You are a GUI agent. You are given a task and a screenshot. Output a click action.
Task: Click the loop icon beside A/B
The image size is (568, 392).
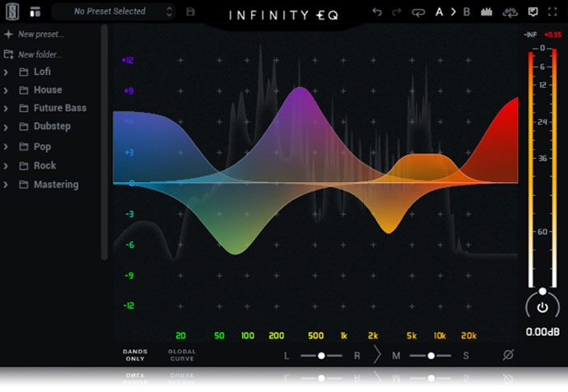pos(417,12)
